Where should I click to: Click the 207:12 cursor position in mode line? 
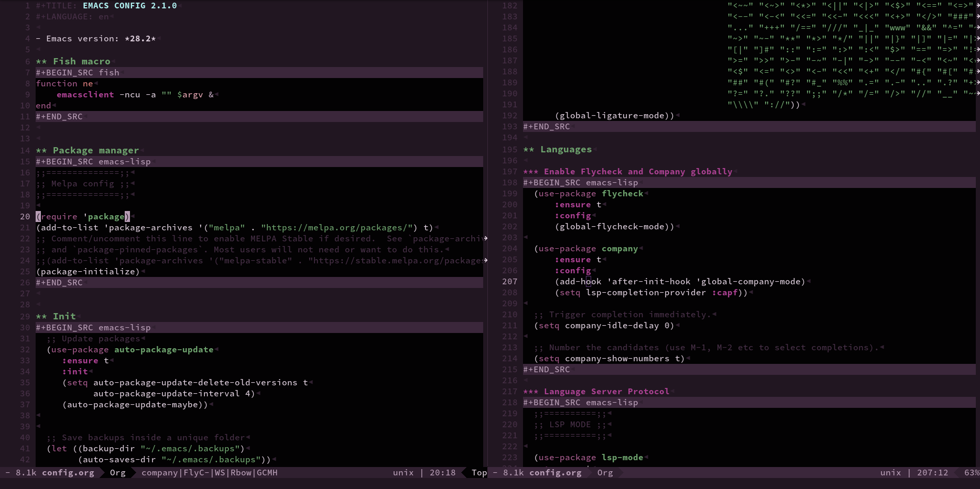tap(932, 472)
